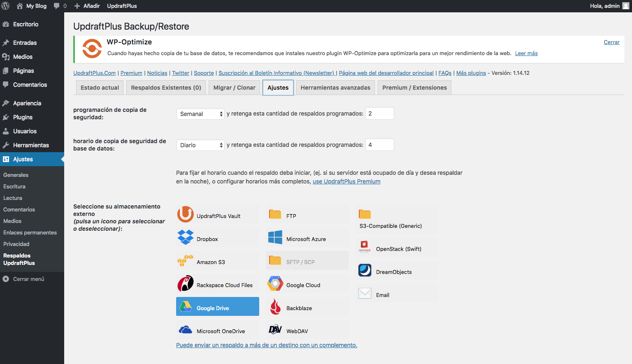Screen dimensions: 632x364
Task: Click the use UpdraftPlus Premium link
Action: [x=346, y=181]
